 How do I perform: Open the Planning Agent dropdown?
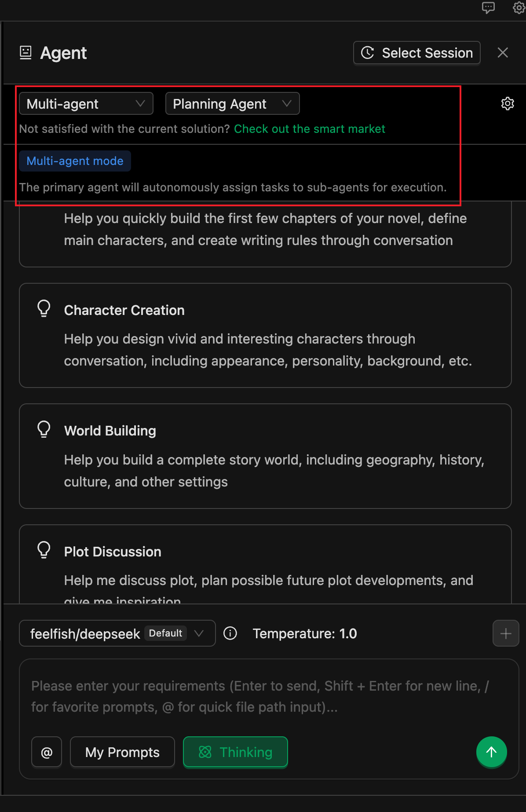232,104
